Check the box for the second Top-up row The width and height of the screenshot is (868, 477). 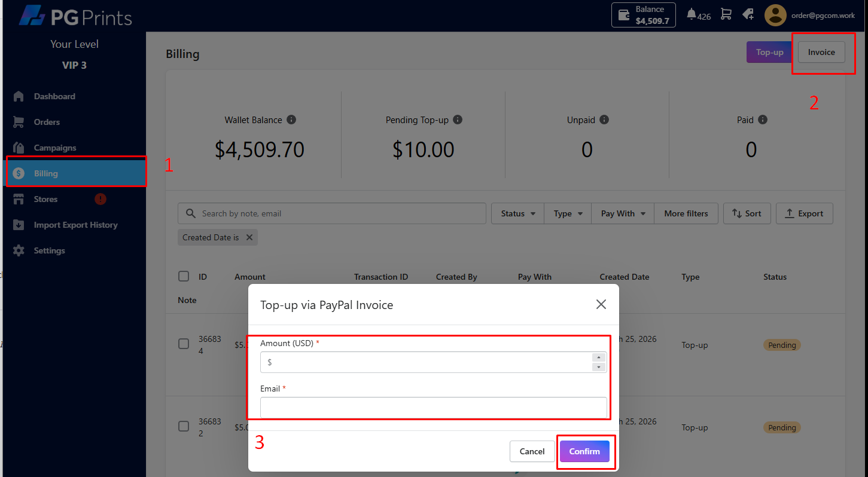pyautogui.click(x=184, y=426)
